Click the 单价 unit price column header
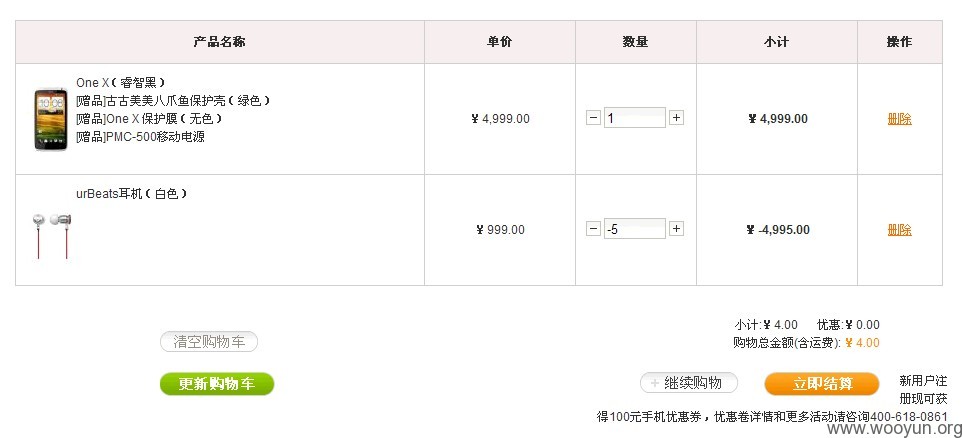963x438 pixels. point(500,42)
